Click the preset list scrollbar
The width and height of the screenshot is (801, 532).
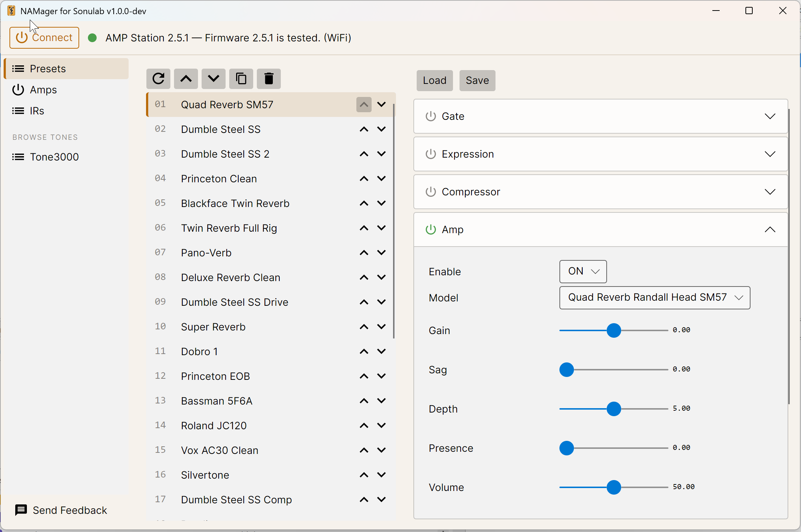(x=394, y=221)
